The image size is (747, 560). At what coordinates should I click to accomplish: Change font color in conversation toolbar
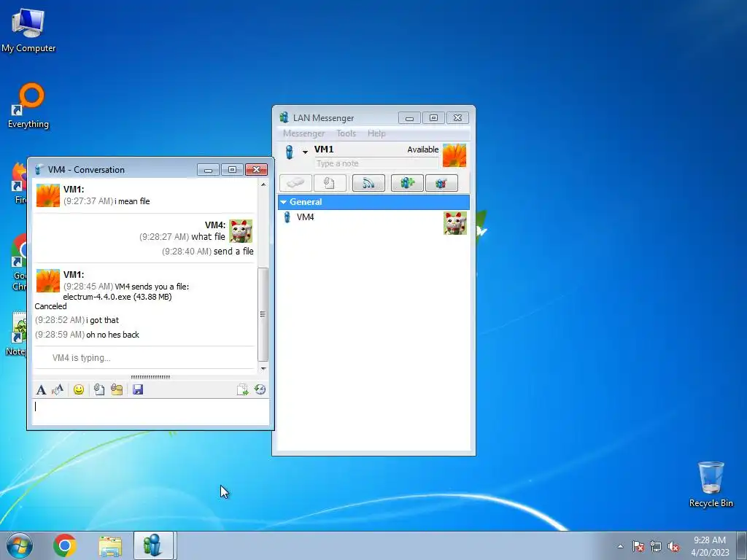(x=58, y=390)
